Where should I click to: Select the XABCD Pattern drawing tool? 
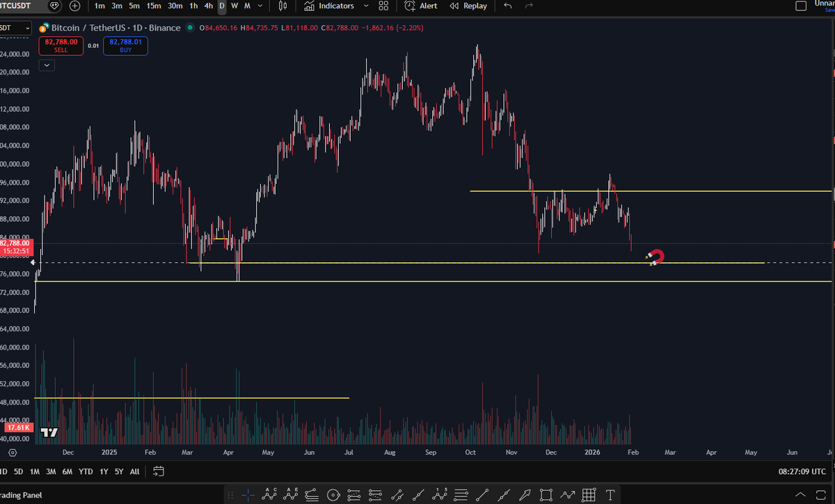268,495
